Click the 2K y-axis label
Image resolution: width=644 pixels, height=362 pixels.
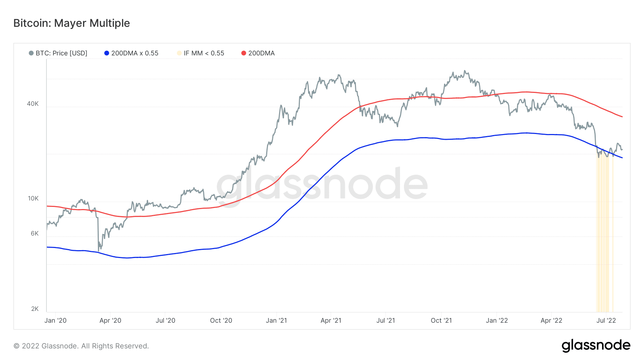35,309
